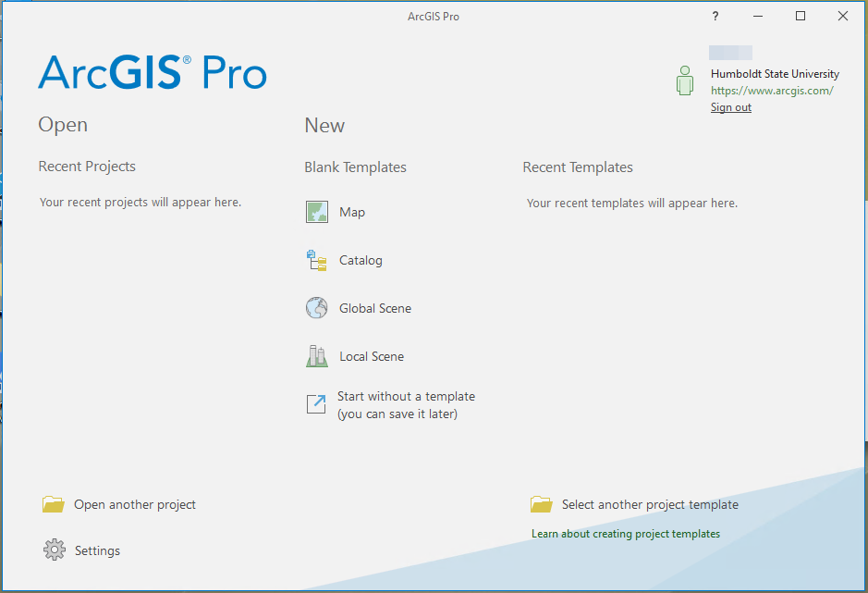The image size is (868, 593).
Task: Click 'Your recent templates will appear here.'
Action: tap(632, 204)
